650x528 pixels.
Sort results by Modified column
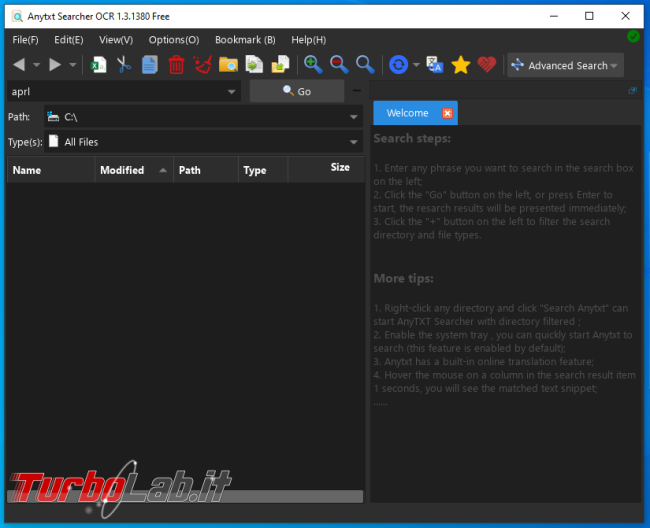pos(134,170)
